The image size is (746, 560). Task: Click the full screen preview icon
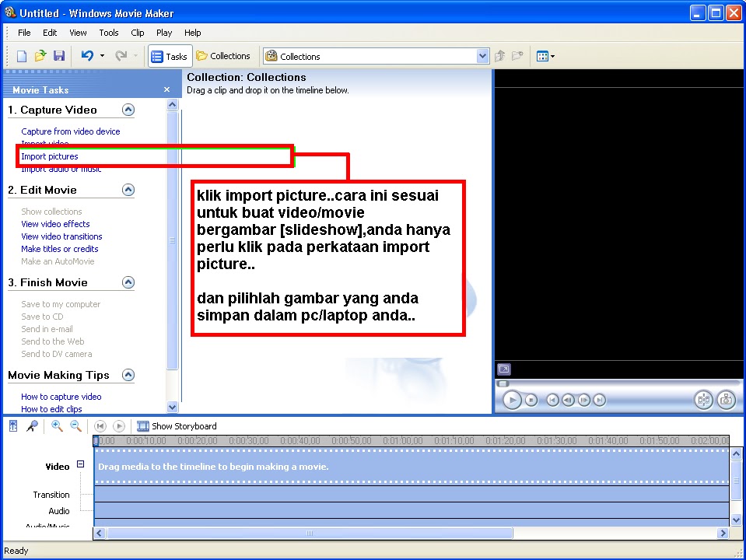[504, 369]
